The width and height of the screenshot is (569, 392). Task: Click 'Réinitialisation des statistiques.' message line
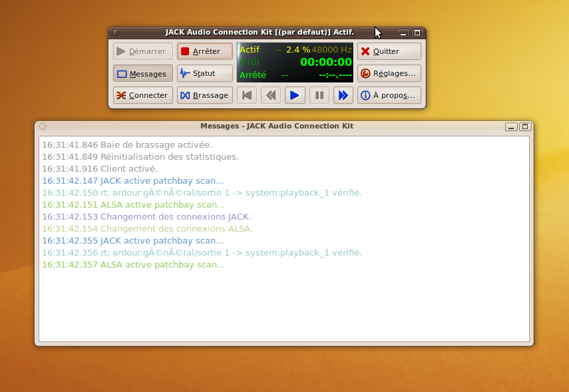140,157
